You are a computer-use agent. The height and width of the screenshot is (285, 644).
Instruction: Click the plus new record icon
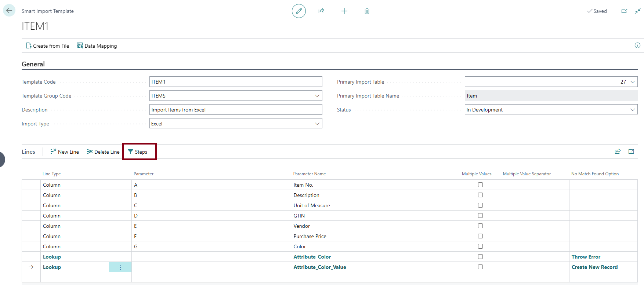tap(344, 11)
